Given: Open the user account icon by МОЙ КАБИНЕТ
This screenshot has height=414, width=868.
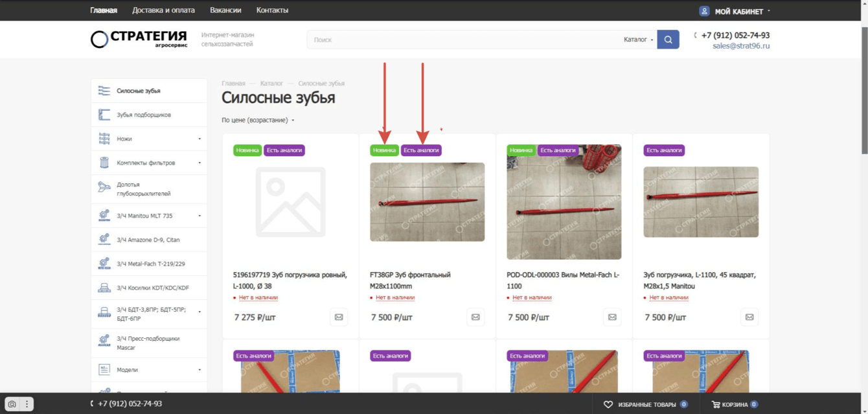Looking at the screenshot, I should 704,11.
